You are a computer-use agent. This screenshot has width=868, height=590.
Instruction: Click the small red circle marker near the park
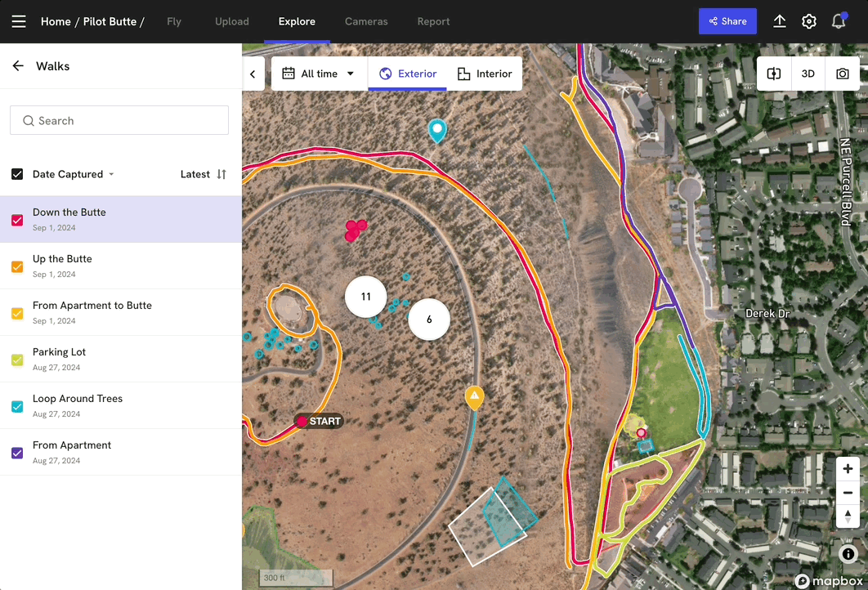[x=641, y=433]
